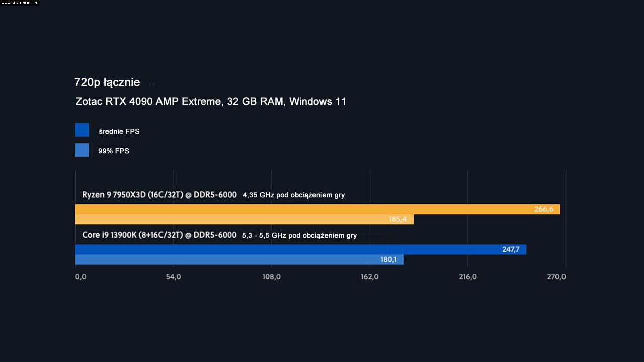Screen dimensions: 644x362
Task: Click the Ryzen 9 7950X3D processor label
Action: pos(159,195)
